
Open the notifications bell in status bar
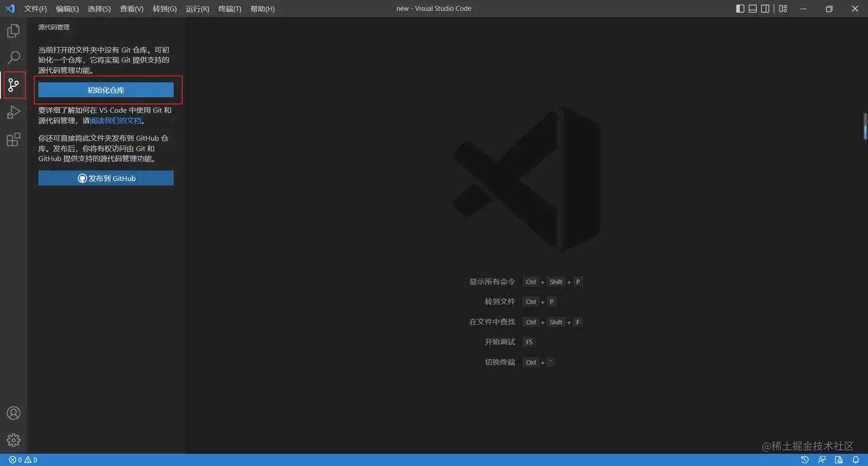tap(855, 460)
